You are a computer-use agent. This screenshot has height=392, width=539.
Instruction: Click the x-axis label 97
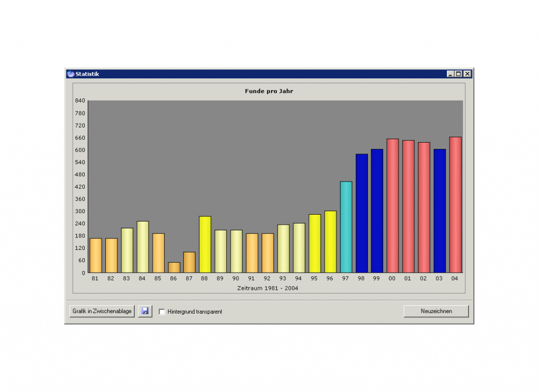(345, 279)
